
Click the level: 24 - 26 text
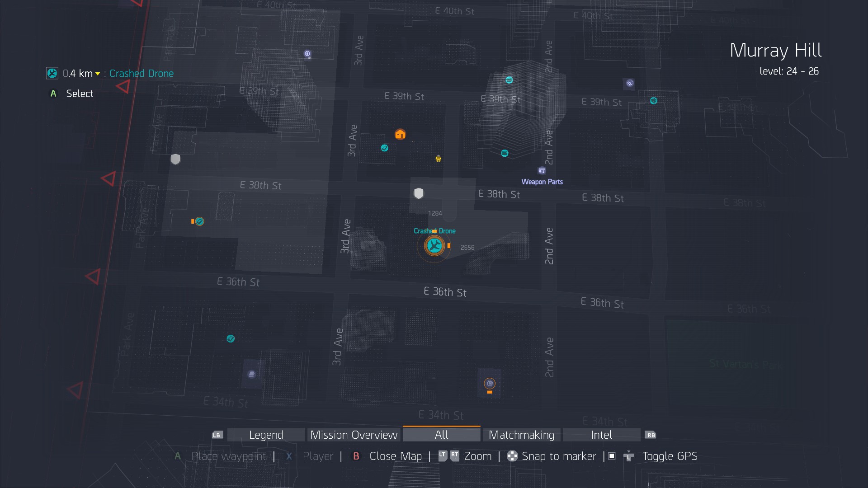(789, 71)
